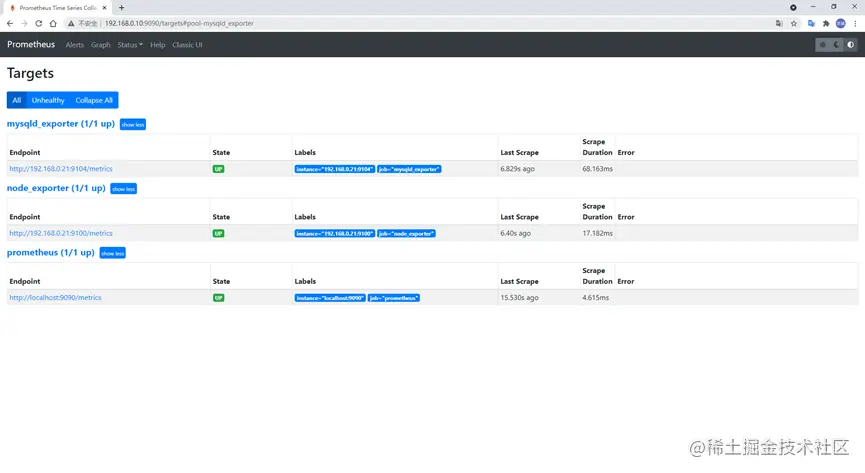Open the Help menu item
Image resolution: width=865 pixels, height=473 pixels.
tap(158, 45)
